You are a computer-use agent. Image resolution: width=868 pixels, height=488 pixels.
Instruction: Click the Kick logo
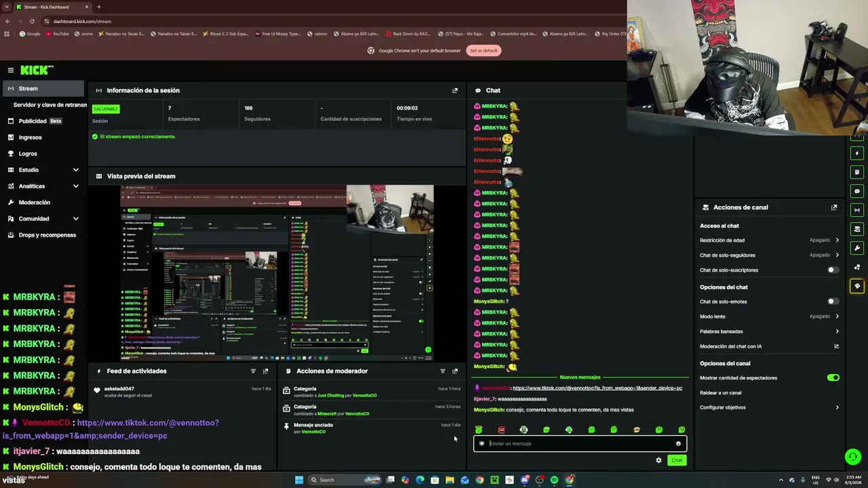click(x=37, y=70)
